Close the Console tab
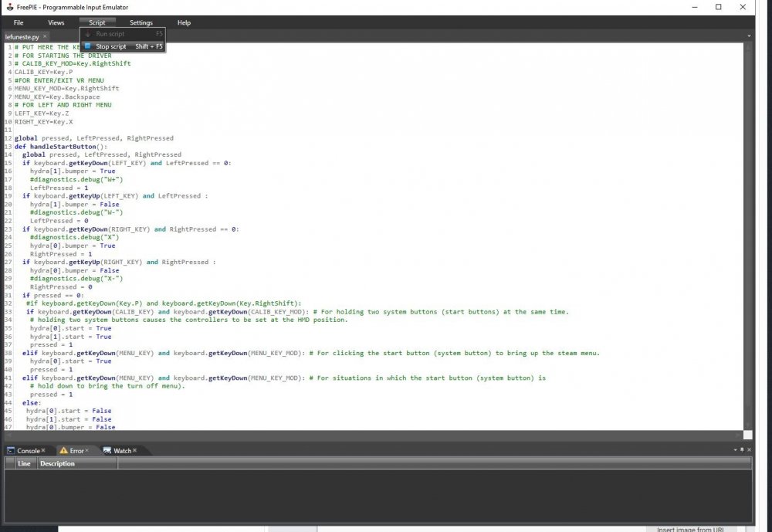Image resolution: width=772 pixels, height=532 pixels. point(43,451)
